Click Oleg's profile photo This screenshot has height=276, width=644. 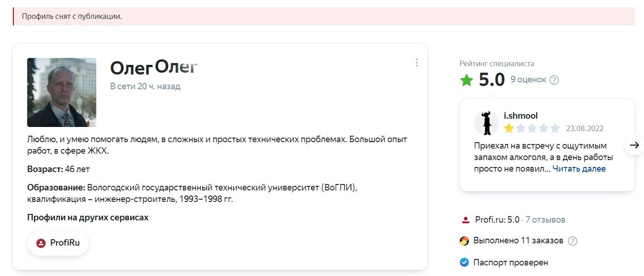pyautogui.click(x=62, y=92)
